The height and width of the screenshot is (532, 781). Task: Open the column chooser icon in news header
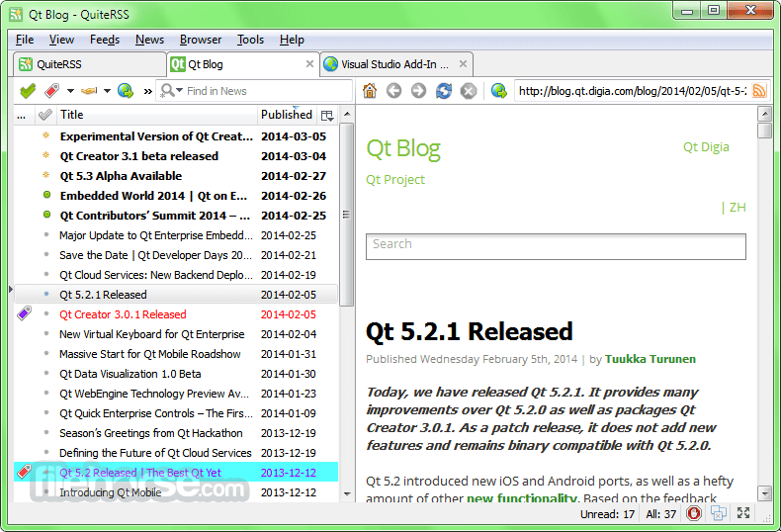(327, 116)
